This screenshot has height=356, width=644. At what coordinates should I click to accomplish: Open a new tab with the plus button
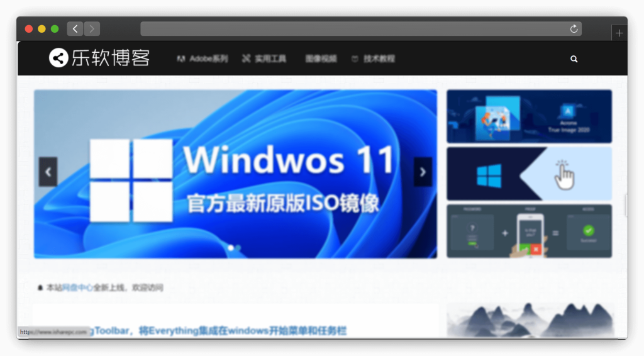[x=619, y=33]
